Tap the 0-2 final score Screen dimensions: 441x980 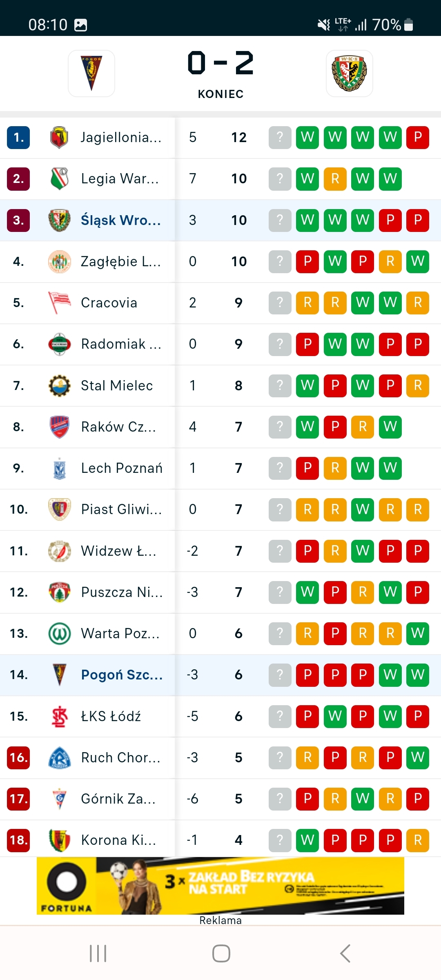220,64
